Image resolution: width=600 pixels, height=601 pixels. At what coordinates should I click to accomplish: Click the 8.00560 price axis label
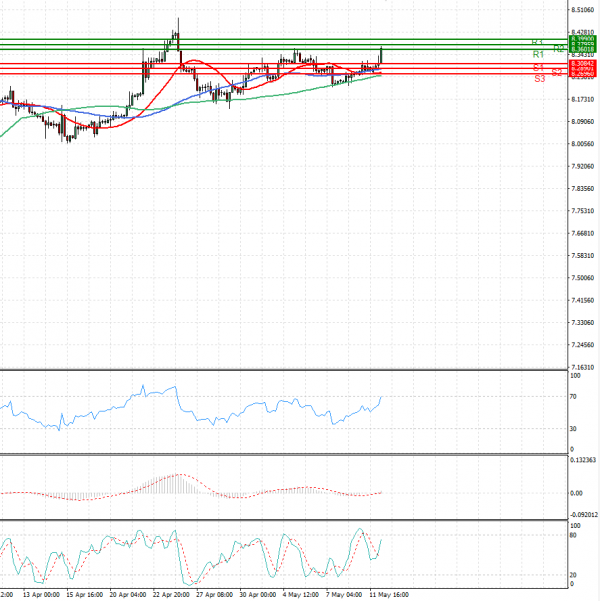point(582,144)
